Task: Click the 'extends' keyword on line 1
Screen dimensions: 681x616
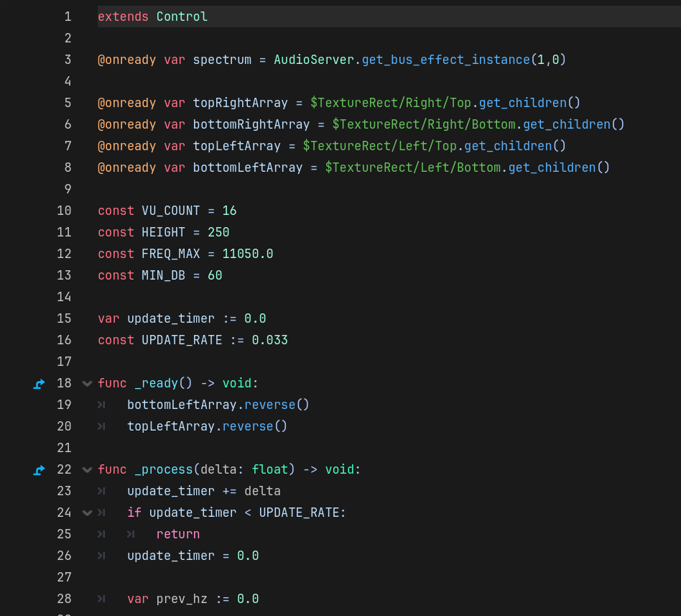Action: (x=123, y=17)
